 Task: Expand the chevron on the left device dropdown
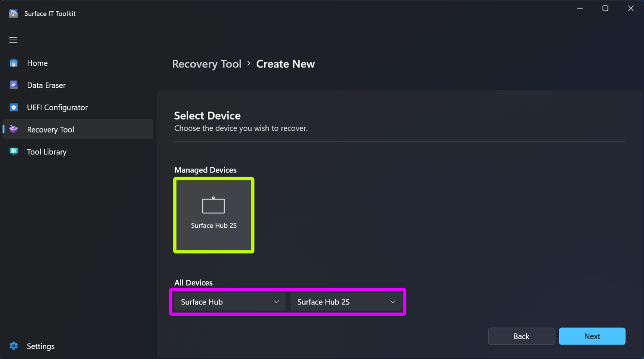click(276, 302)
